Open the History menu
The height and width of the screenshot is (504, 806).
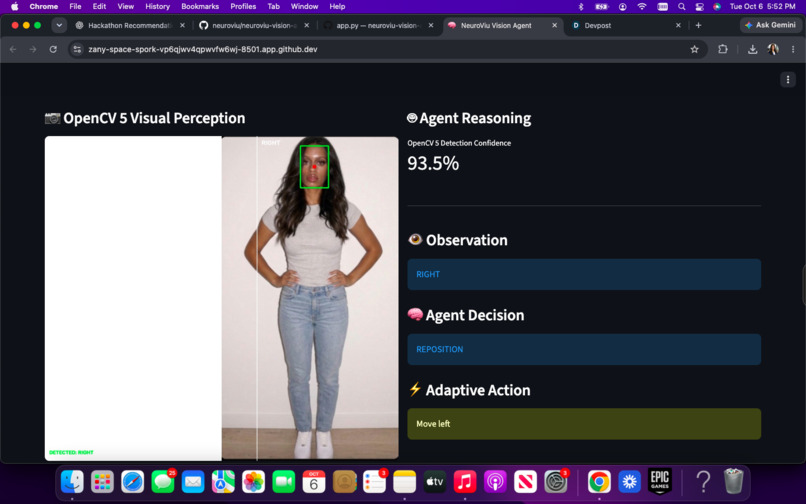(x=157, y=6)
